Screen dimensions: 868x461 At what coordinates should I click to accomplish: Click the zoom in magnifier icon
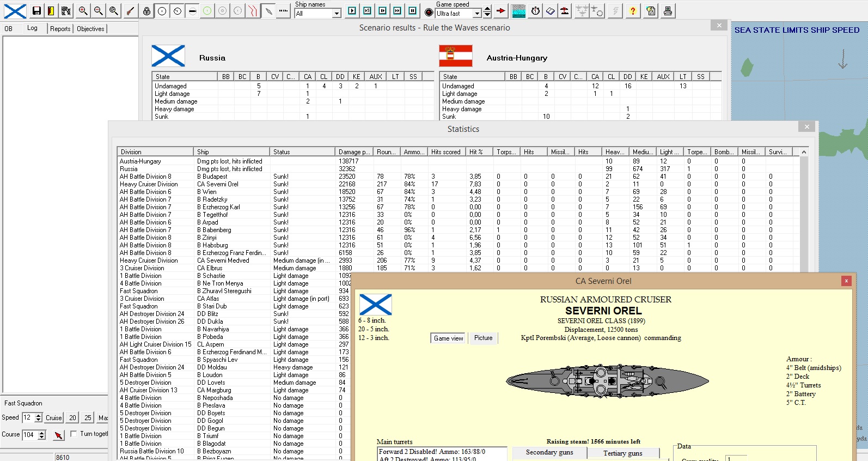[x=83, y=11]
